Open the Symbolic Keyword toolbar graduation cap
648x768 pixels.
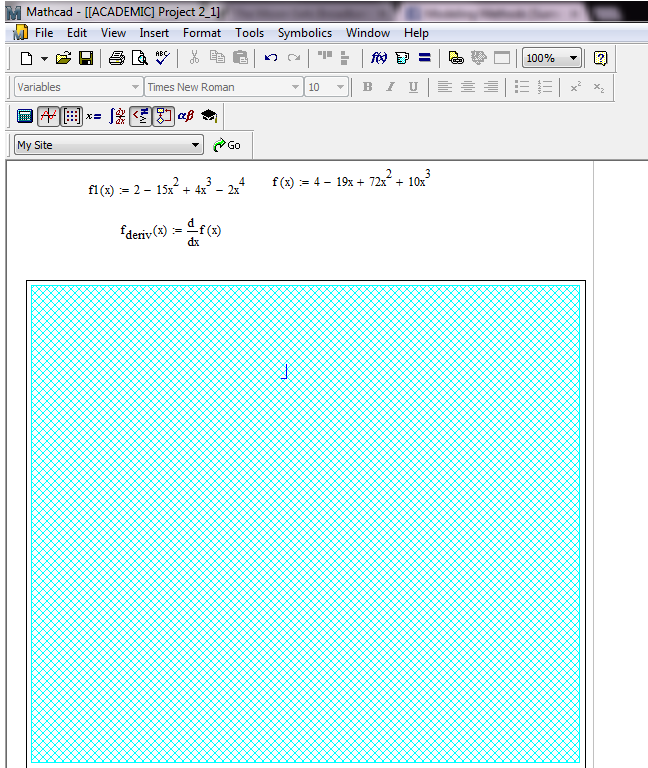(x=209, y=116)
